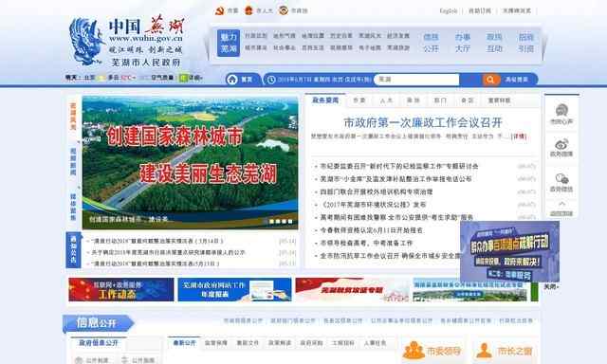Open the 魅力芜湖 blue menu block
Screen dimensions: 607x364
pos(229,43)
